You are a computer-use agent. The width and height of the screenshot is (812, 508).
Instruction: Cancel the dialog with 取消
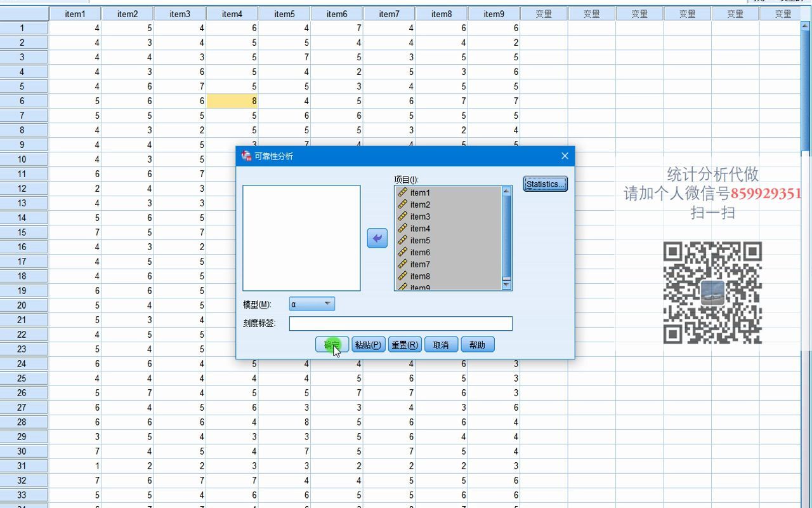441,345
